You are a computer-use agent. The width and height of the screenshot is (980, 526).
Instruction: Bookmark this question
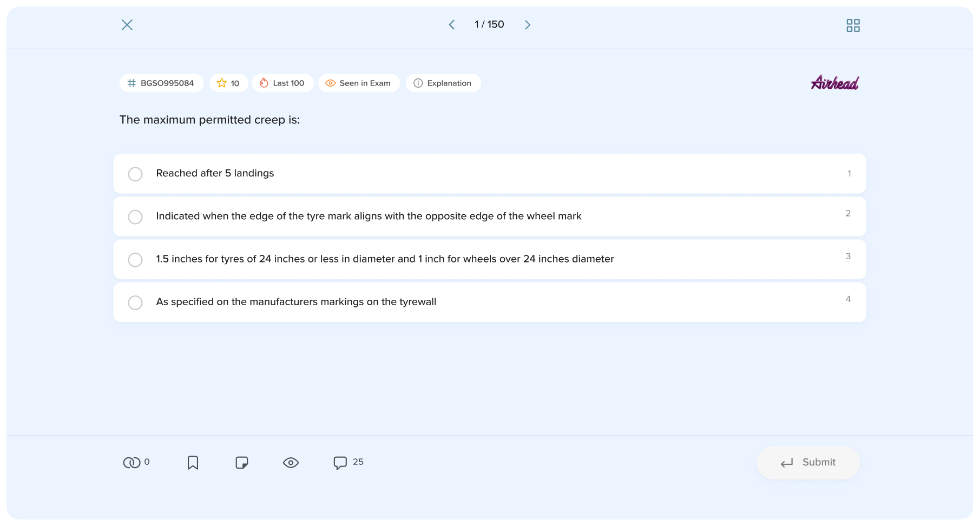coord(193,463)
